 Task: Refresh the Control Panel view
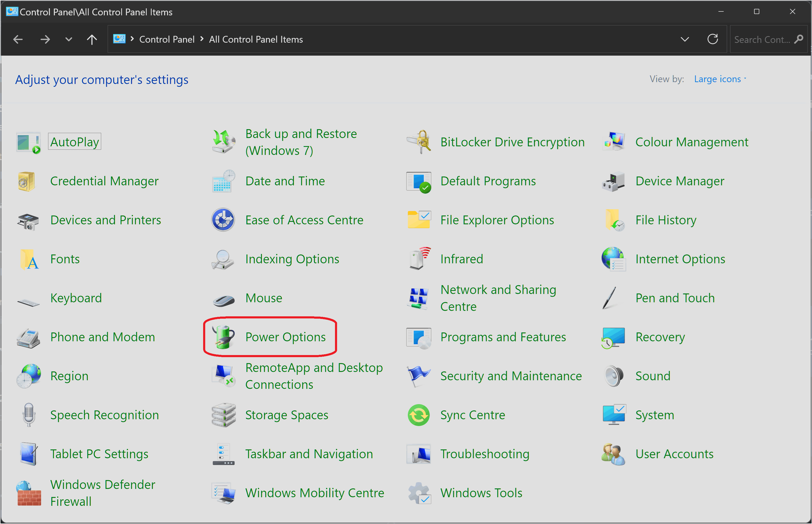(x=713, y=40)
